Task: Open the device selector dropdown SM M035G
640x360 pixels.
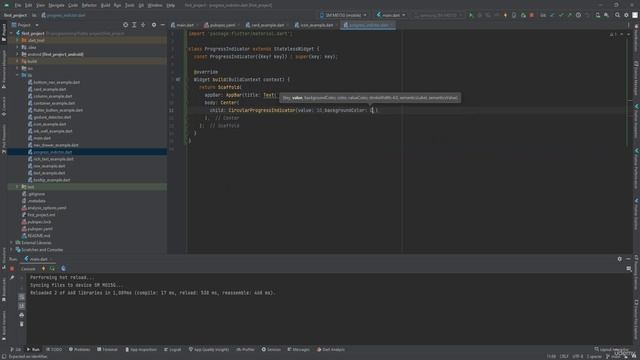Action: [343, 15]
